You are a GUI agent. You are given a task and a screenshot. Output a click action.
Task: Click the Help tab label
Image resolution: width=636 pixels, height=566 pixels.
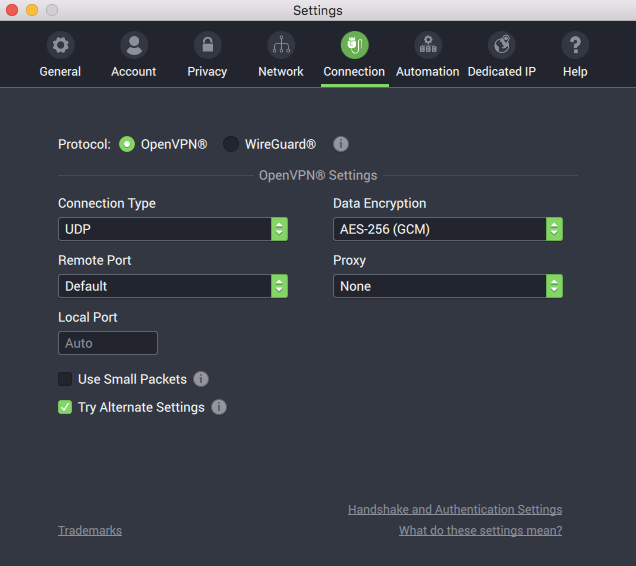[x=575, y=72]
